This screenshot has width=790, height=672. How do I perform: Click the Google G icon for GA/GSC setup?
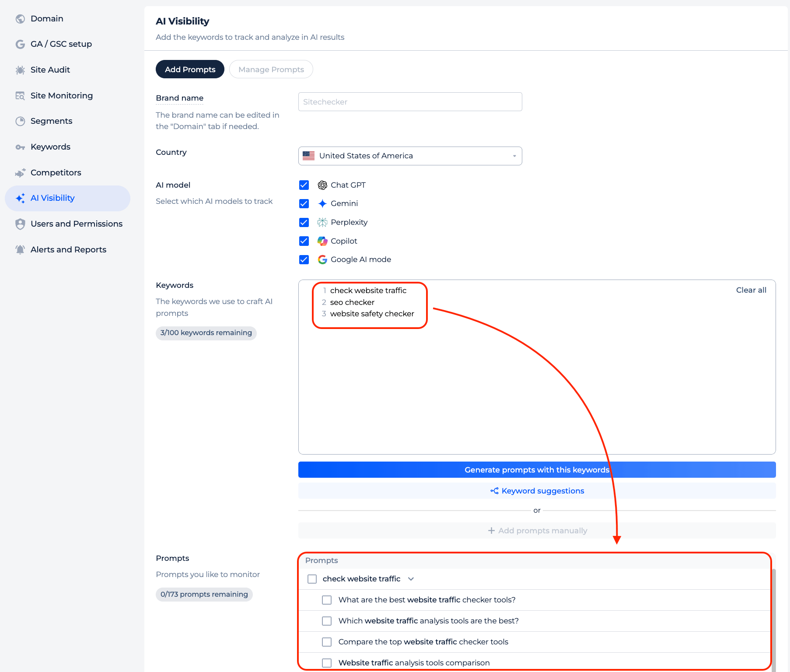tap(20, 44)
